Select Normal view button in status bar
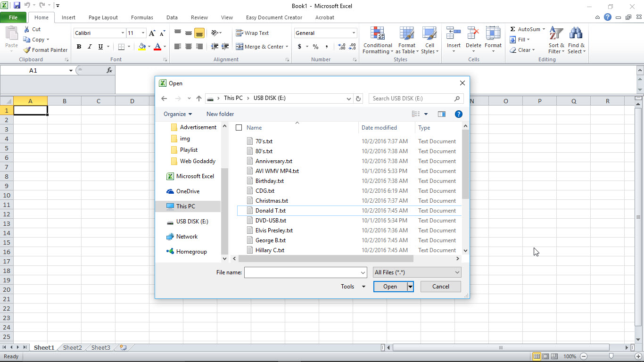644x362 pixels. (x=537, y=356)
